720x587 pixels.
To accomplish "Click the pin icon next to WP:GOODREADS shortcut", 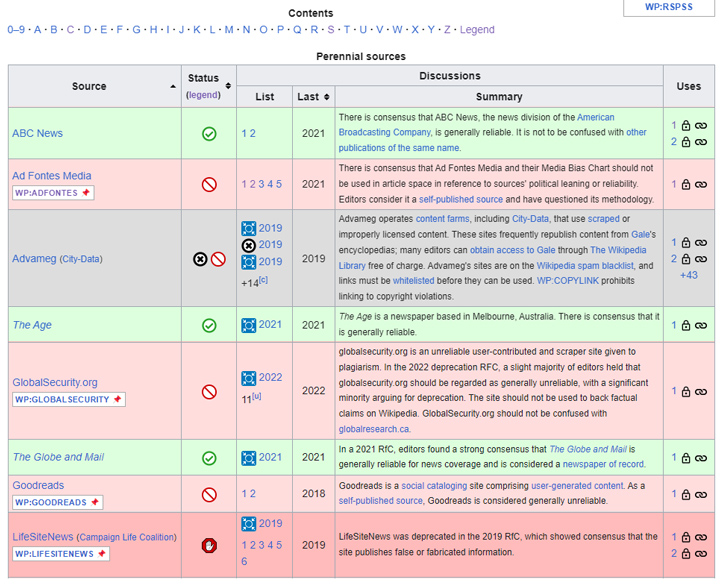I will point(95,502).
